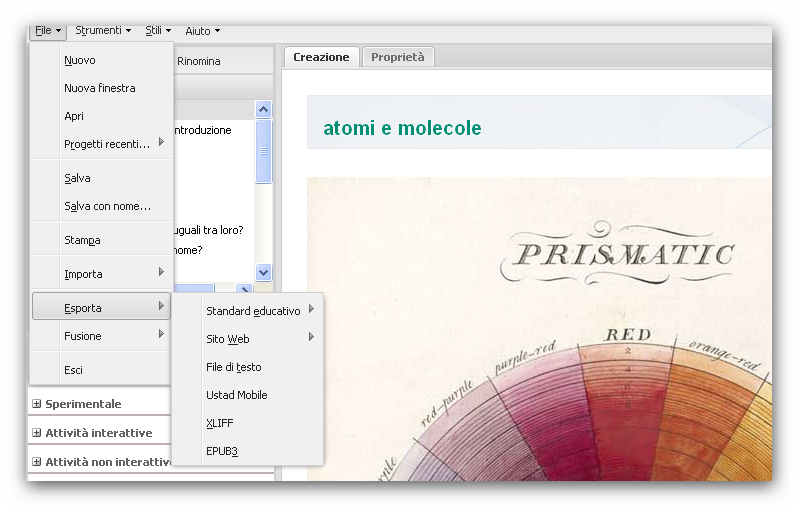
Task: Choose the Ustad Mobile export option
Action: 248,395
